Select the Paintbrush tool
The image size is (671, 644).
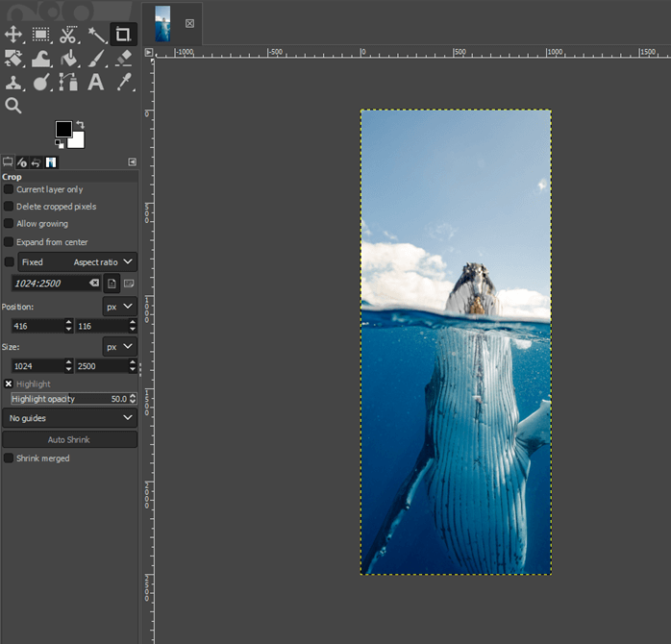96,59
